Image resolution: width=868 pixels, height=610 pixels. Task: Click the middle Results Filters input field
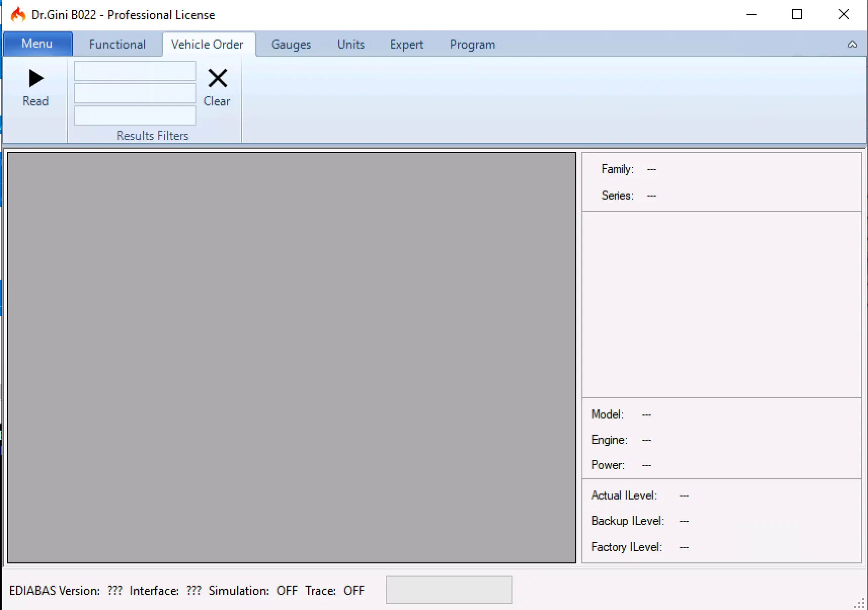point(135,94)
